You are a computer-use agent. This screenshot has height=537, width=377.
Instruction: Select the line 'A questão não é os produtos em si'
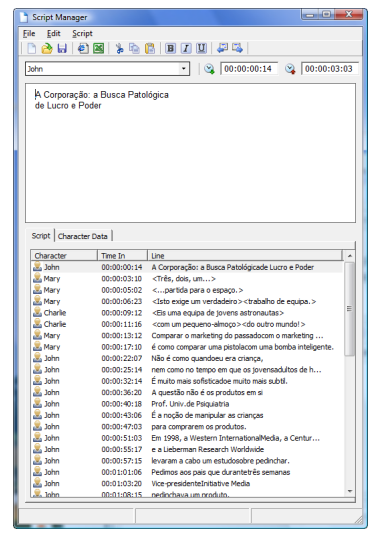pyautogui.click(x=187, y=392)
